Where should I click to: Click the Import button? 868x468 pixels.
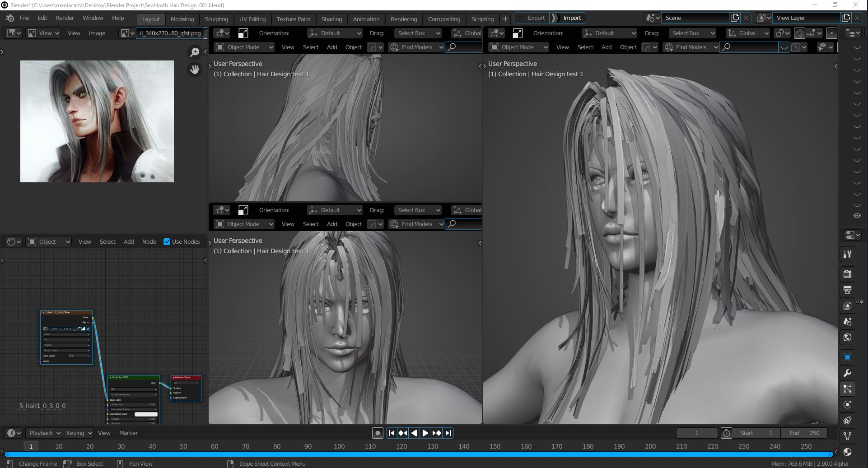coord(568,18)
